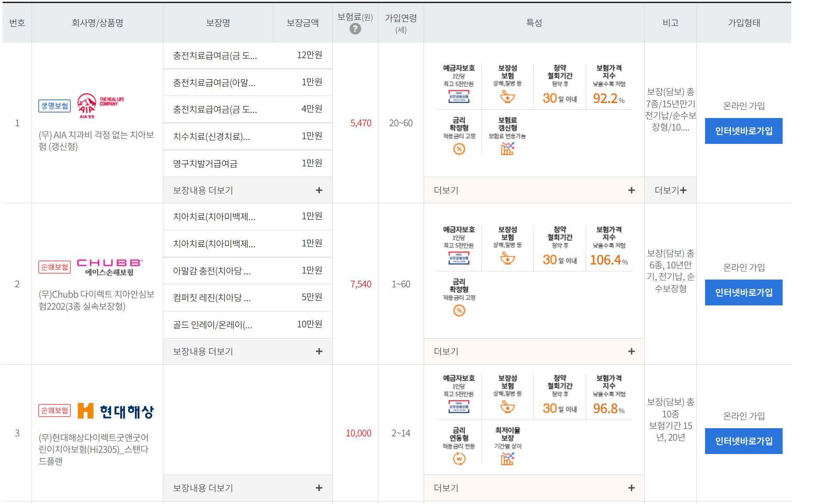The width and height of the screenshot is (821, 504).
Task: Click the Chubb logo in row 2
Action: (109, 267)
